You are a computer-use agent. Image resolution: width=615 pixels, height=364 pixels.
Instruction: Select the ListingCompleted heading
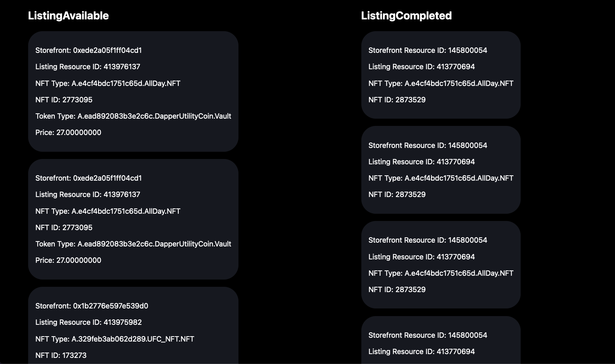(406, 16)
